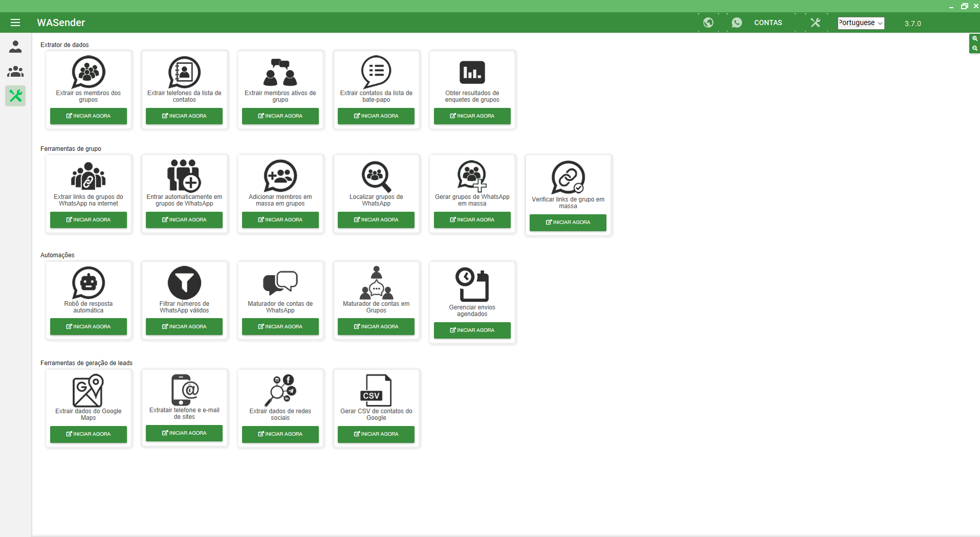The height and width of the screenshot is (537, 980).
Task: Click the WASender title text
Action: tap(61, 23)
